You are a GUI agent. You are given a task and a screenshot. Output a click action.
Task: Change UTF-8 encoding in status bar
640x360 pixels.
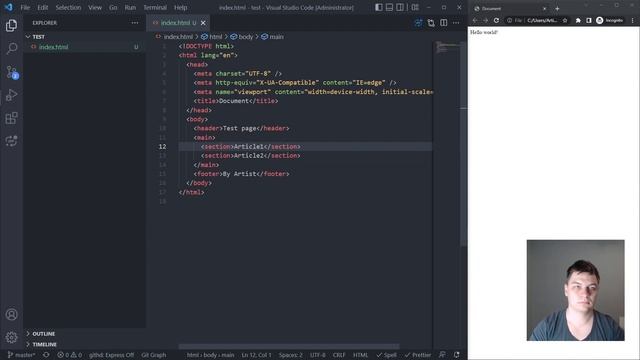(x=318, y=355)
